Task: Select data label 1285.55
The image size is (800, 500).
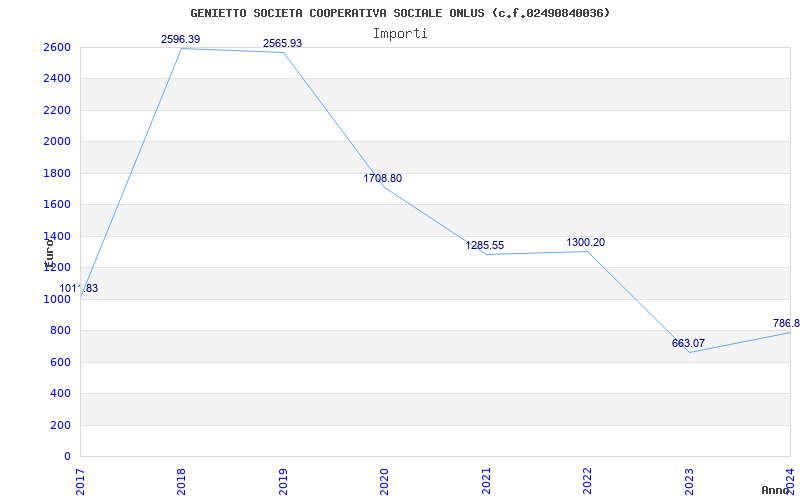Action: coord(485,245)
